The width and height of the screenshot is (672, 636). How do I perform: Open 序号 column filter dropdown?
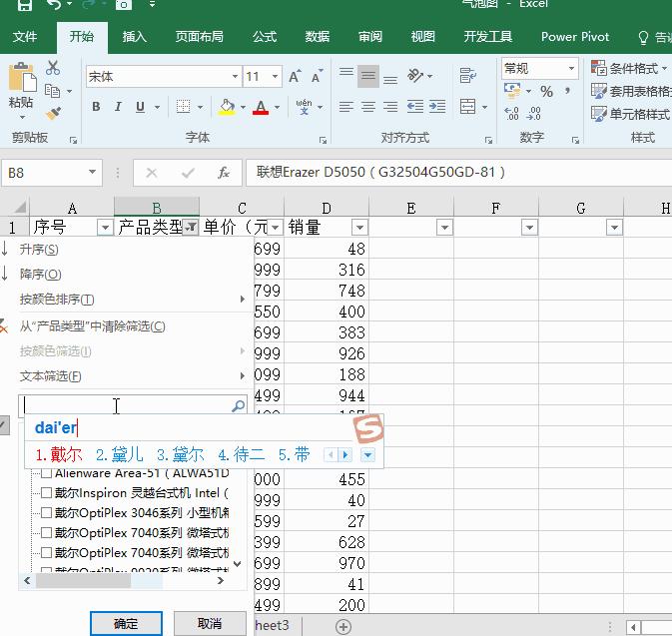[105, 228]
